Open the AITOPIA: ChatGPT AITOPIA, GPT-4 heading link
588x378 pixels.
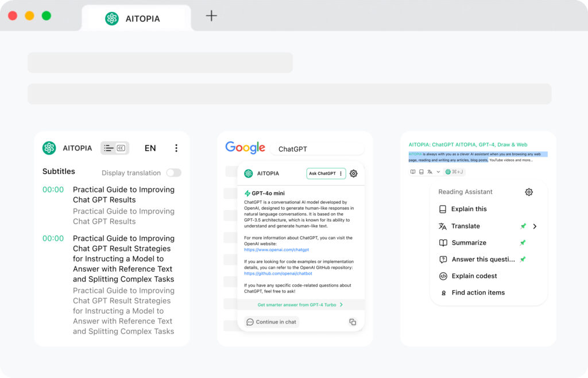pyautogui.click(x=468, y=144)
